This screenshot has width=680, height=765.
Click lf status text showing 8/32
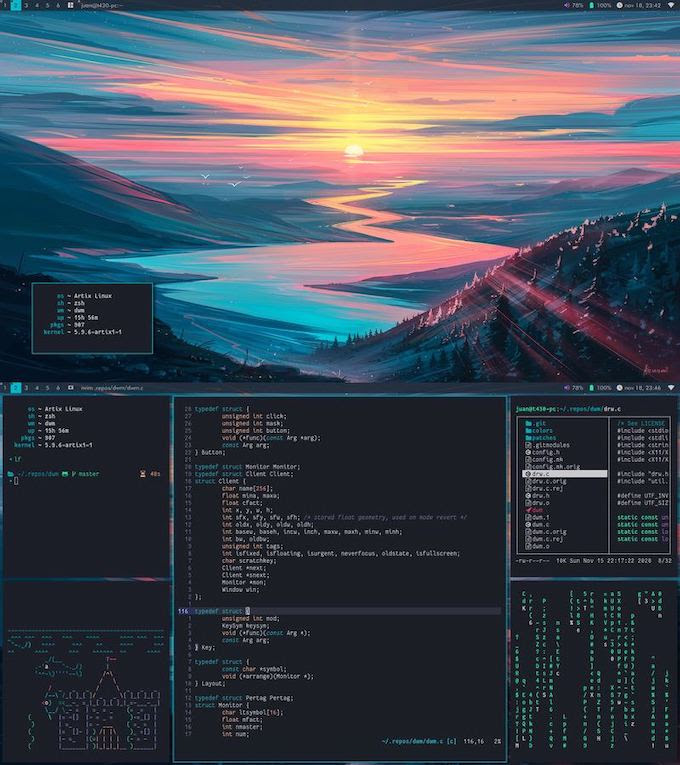[664, 561]
